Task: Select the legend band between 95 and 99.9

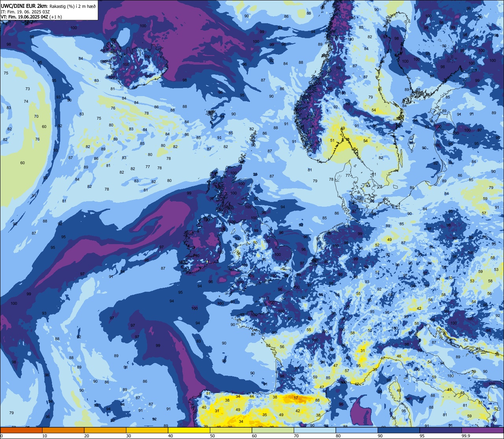Action: coord(441,430)
